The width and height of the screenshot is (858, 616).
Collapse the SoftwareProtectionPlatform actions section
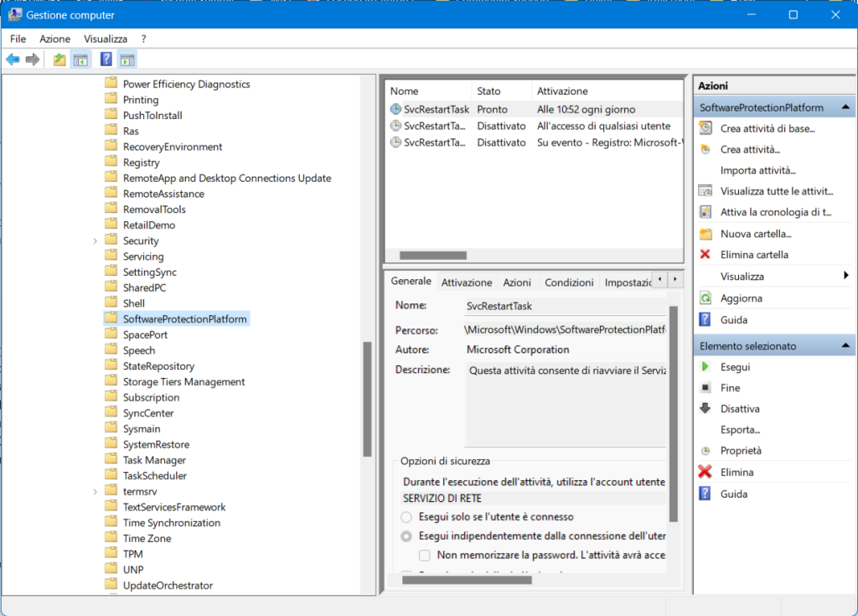click(845, 108)
